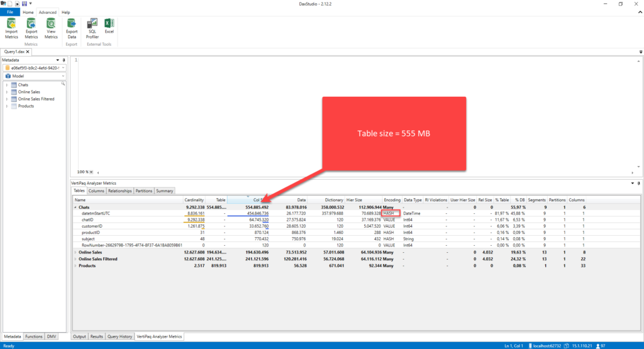
Task: Open View Metrics from the ribbon
Action: point(51,29)
